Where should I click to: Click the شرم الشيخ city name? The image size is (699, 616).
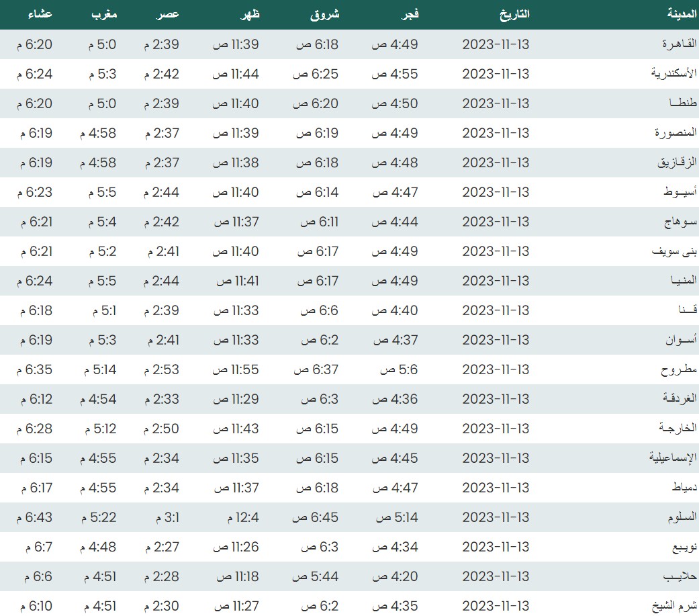[674, 606]
